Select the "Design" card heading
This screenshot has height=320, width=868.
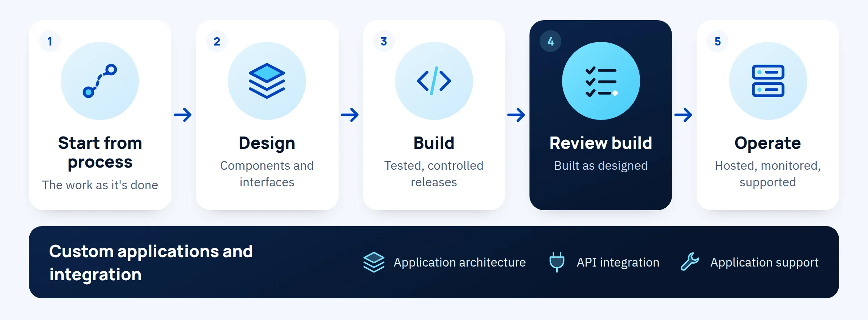[267, 143]
